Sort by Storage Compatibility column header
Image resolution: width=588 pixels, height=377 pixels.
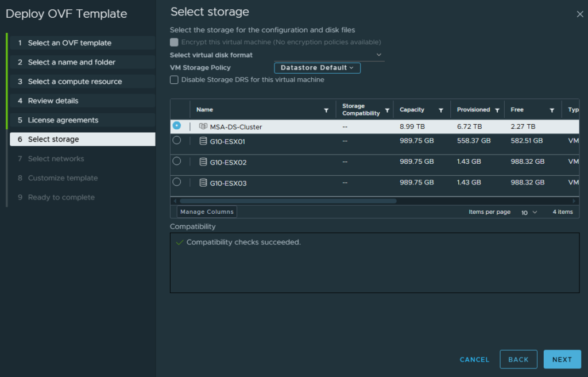[x=361, y=110]
